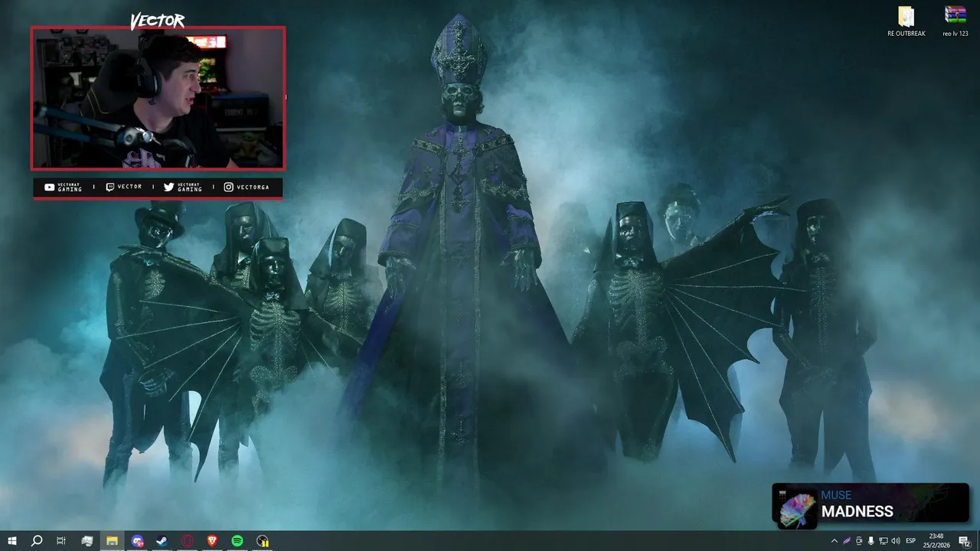The image size is (980, 551).
Task: Open Task View in the taskbar
Action: [61, 541]
